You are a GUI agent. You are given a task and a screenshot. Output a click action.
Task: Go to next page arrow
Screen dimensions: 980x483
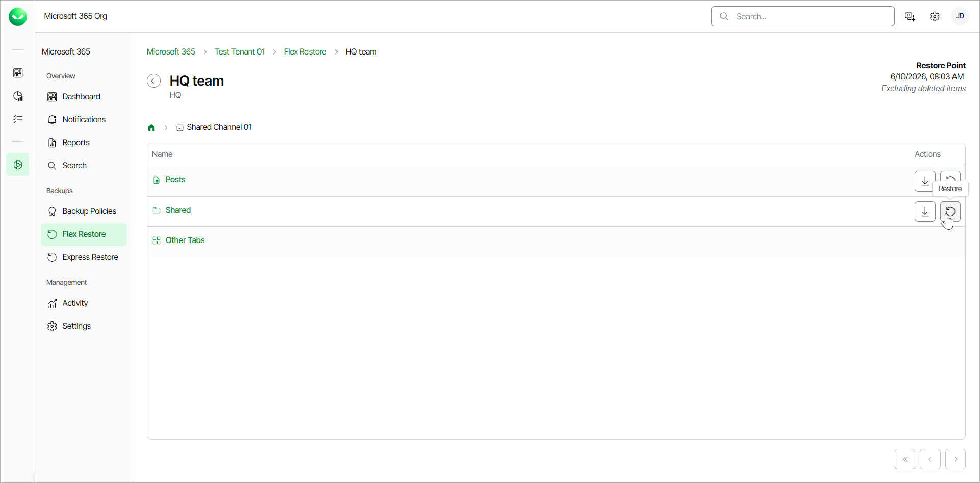956,459
